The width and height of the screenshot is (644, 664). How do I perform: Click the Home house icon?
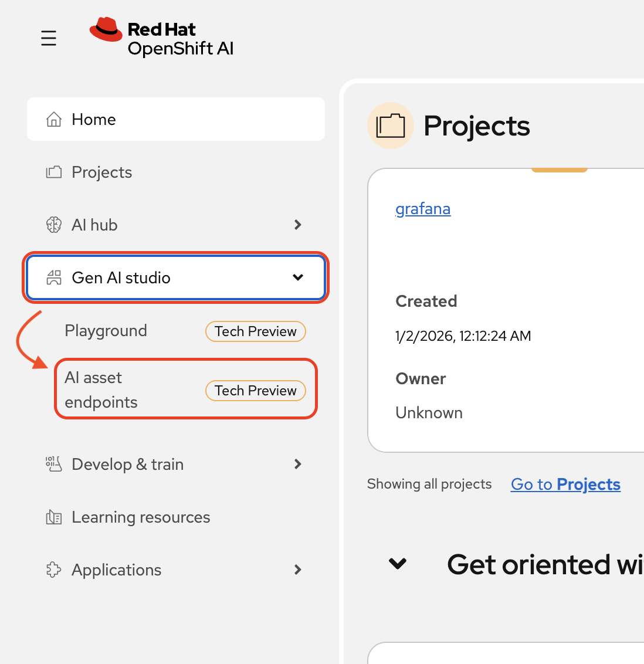(x=54, y=120)
